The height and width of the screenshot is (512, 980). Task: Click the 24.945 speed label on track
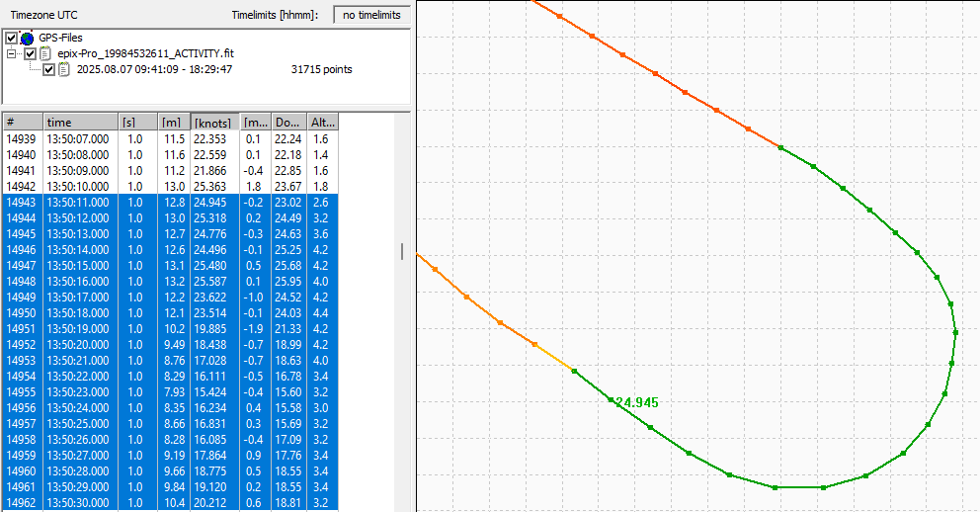click(635, 402)
